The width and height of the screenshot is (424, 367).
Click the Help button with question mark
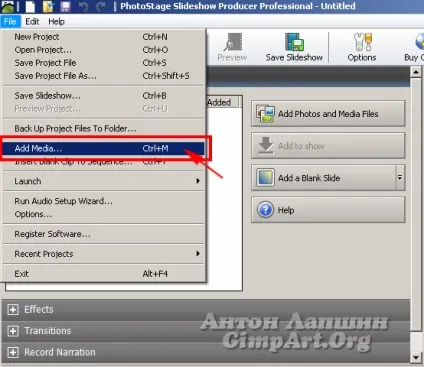328,210
